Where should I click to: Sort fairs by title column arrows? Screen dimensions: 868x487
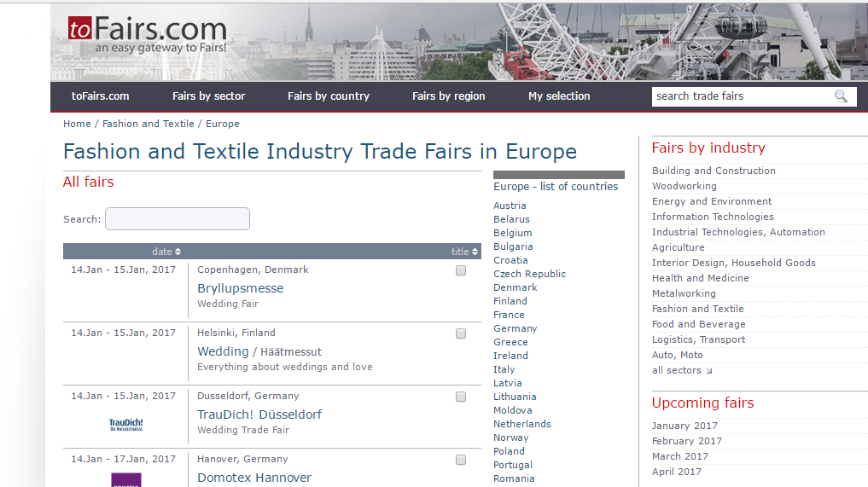point(475,252)
